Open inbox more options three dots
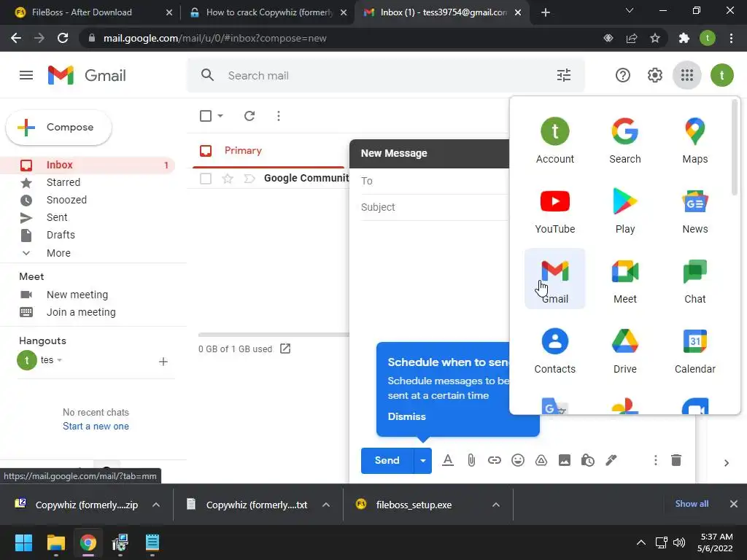747x560 pixels. tap(279, 116)
